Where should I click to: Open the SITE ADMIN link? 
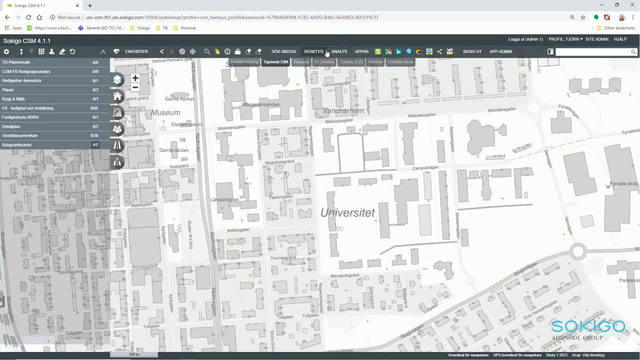tap(597, 39)
